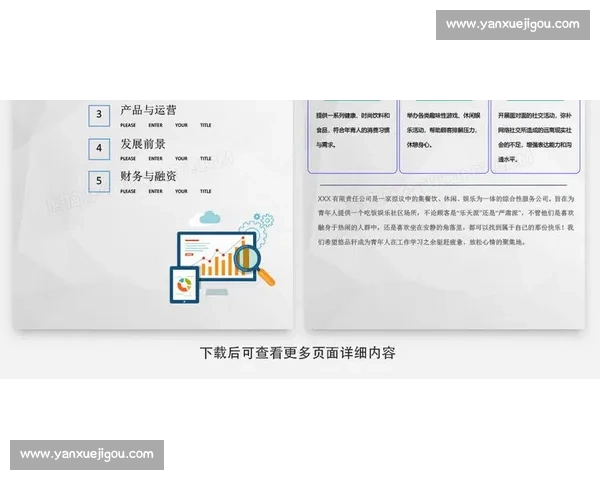The width and height of the screenshot is (600, 480).
Task: Select the 财务与融资 heading
Action: coord(148,176)
